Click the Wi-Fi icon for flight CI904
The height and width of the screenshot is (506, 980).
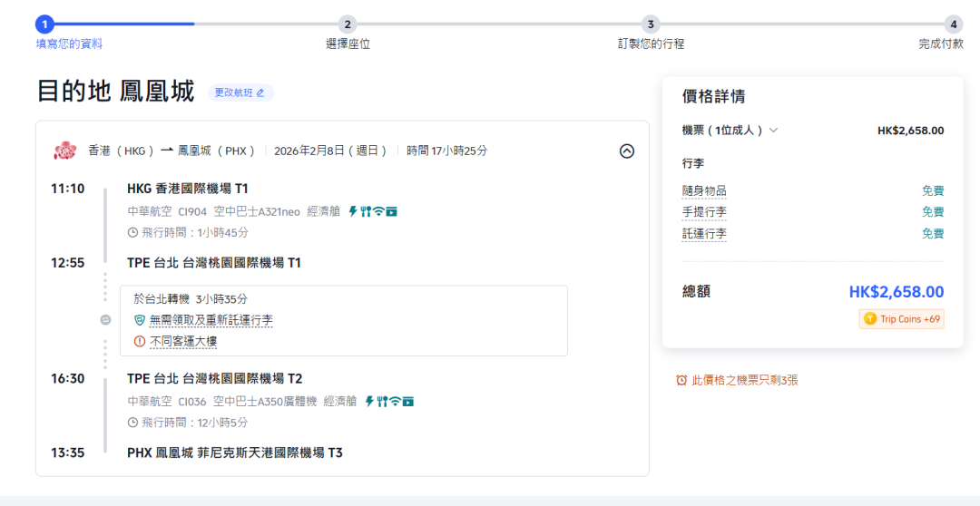click(378, 211)
